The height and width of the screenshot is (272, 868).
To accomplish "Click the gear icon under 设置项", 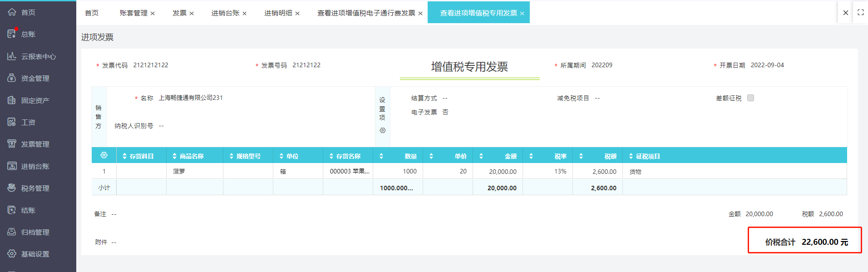I will pos(383,130).
